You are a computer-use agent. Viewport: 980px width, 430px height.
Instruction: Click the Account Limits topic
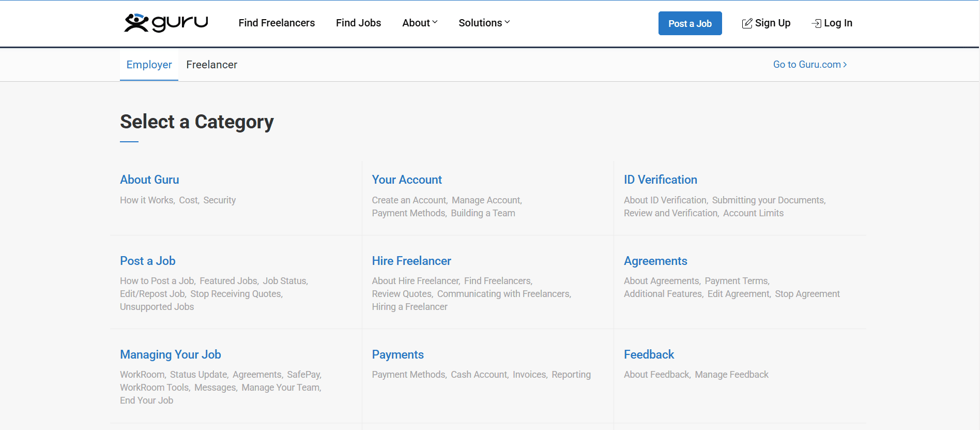(753, 213)
